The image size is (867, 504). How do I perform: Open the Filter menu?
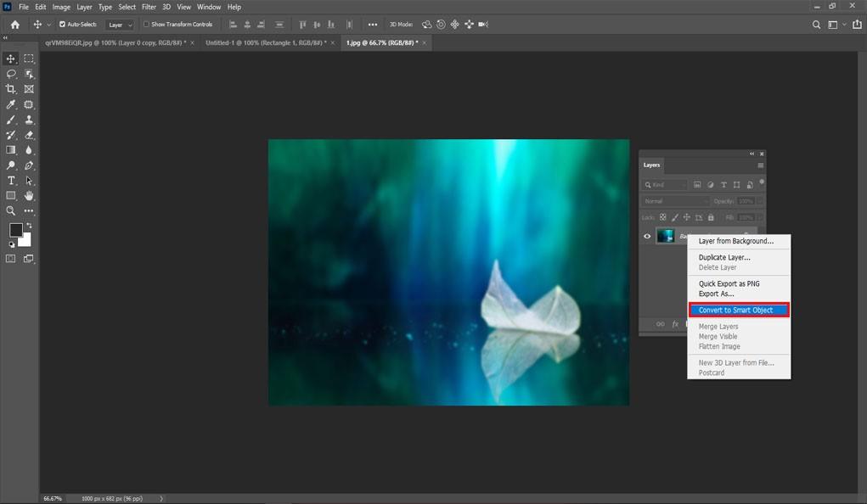click(149, 7)
